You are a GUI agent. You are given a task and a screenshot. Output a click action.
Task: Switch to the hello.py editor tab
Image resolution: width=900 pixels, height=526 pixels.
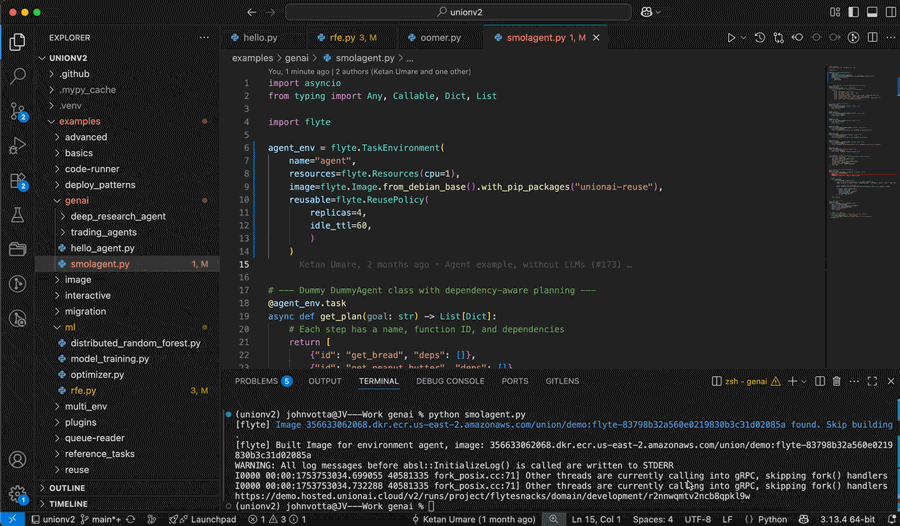(260, 38)
